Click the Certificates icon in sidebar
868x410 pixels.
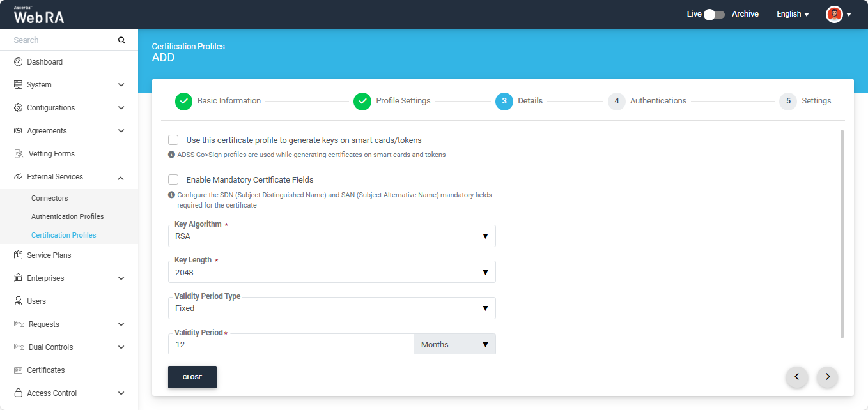18,370
